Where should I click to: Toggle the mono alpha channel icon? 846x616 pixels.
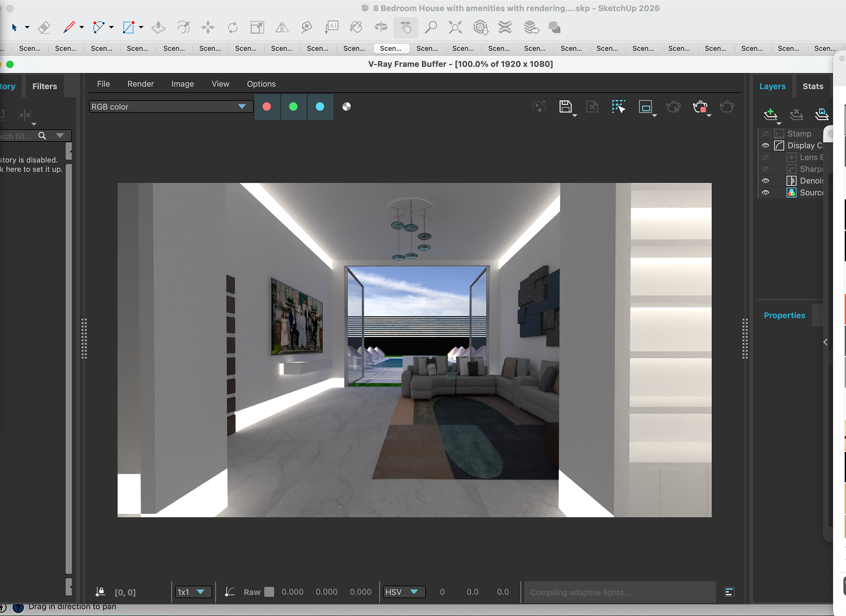[x=346, y=107]
